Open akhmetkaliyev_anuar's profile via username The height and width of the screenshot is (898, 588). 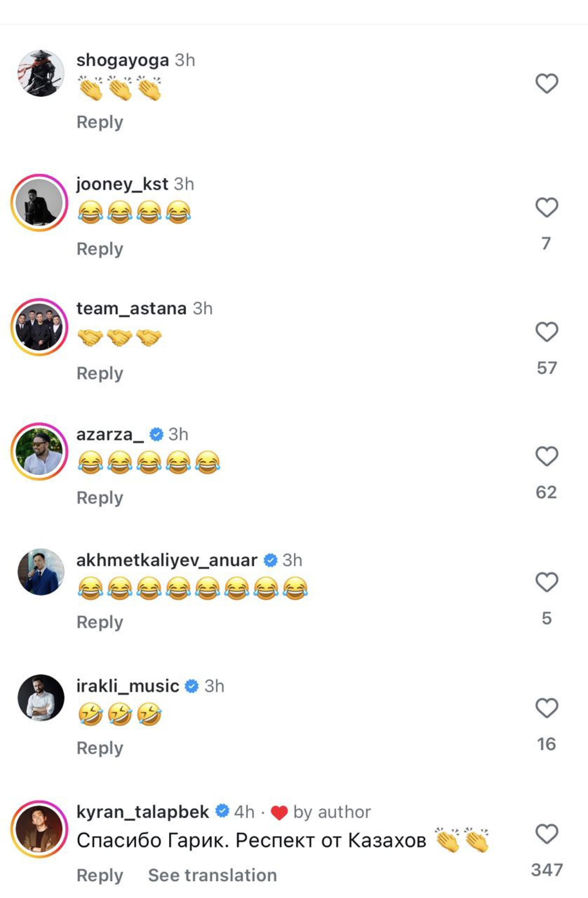point(167,560)
